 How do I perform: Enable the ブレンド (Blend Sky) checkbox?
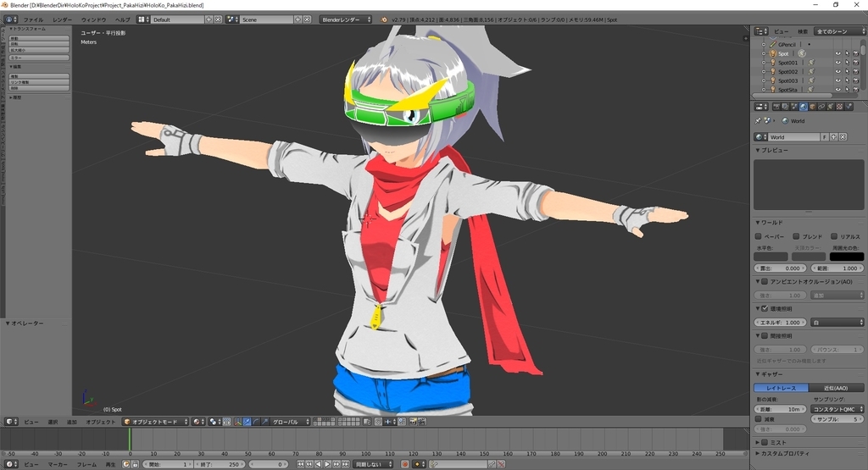pos(796,236)
